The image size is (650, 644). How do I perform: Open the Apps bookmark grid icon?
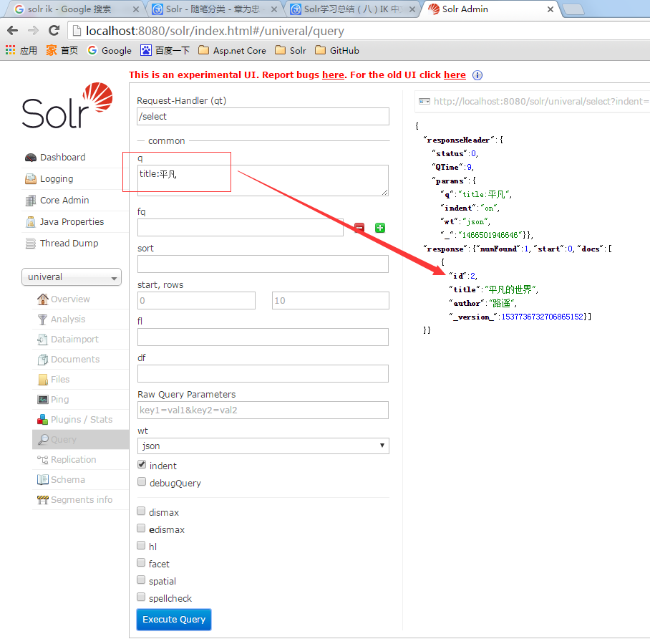10,50
